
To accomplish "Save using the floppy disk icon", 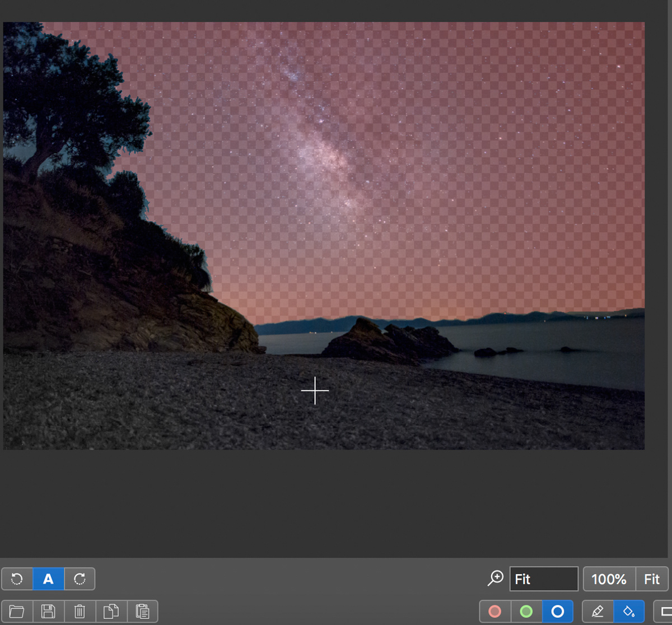I will click(49, 611).
